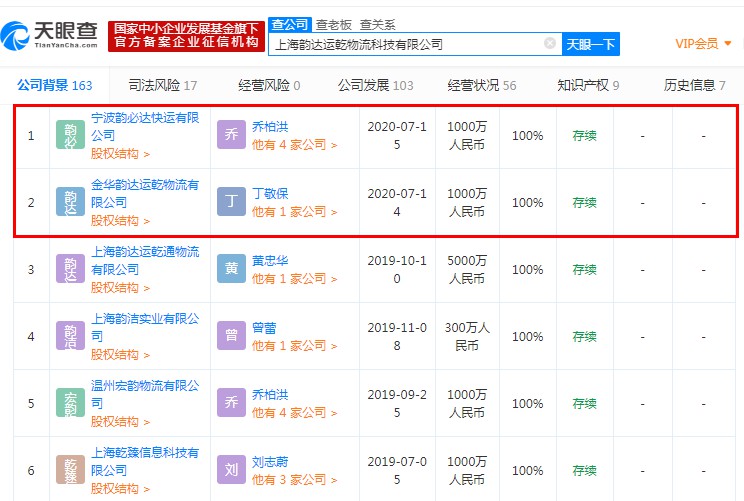Viewport: 744px width, 501px height.
Task: Expand 他有 1 家公司 under 曾蕾
Action: click(x=294, y=345)
